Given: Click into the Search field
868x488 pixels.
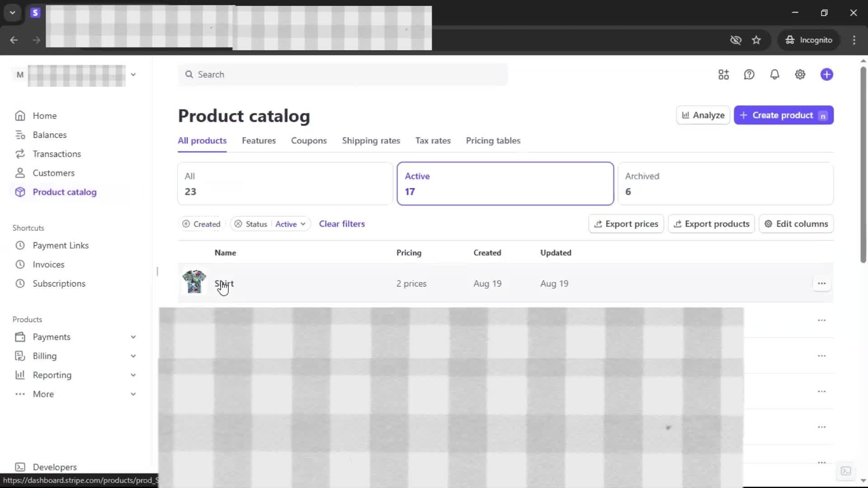Looking at the screenshot, I should coord(343,75).
